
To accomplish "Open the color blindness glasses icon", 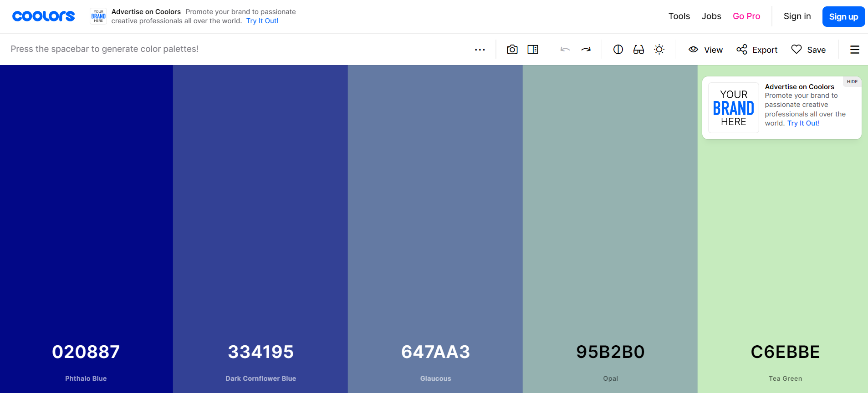I will [x=638, y=50].
